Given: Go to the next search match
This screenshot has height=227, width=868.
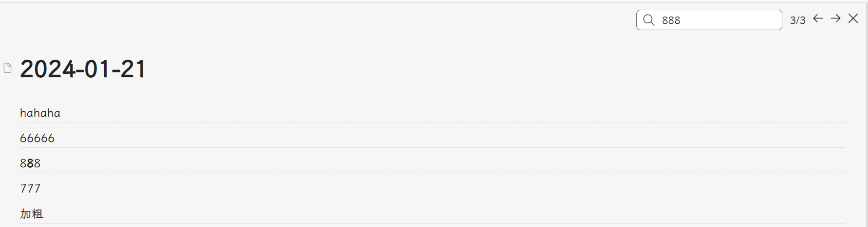Looking at the screenshot, I should (835, 18).
